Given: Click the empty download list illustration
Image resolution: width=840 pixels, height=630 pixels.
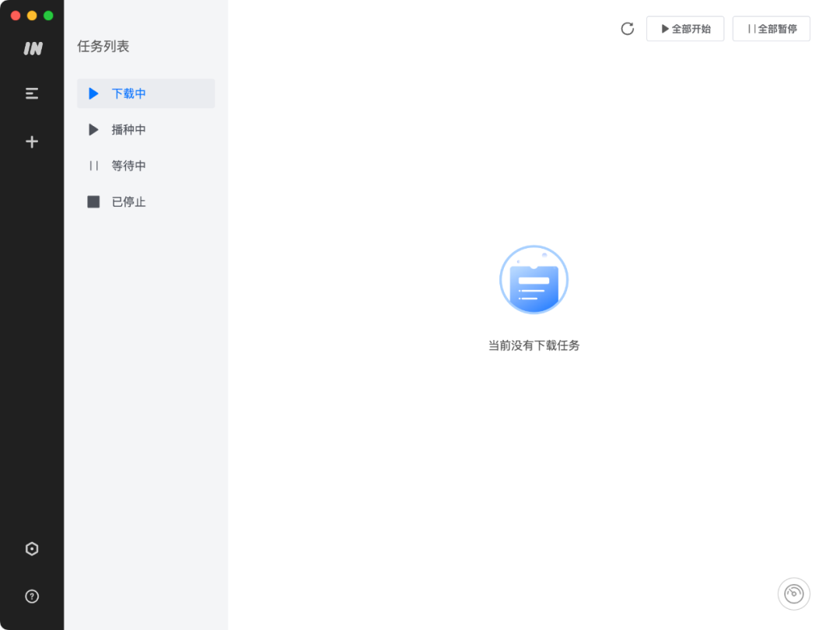Looking at the screenshot, I should 534,279.
